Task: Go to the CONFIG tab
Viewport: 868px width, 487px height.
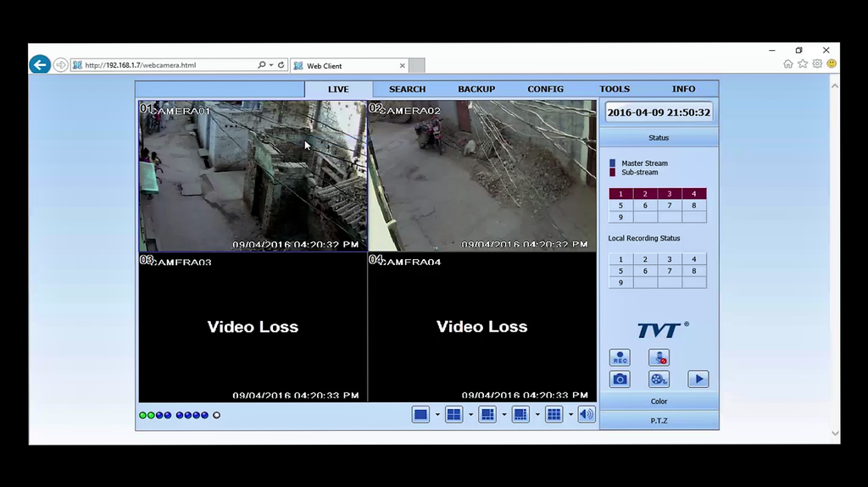Action: tap(545, 89)
